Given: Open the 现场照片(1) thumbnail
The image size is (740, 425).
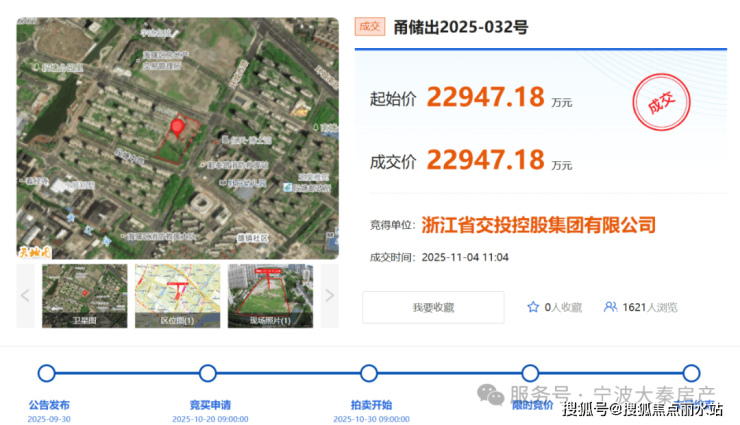Looking at the screenshot, I should click(270, 295).
